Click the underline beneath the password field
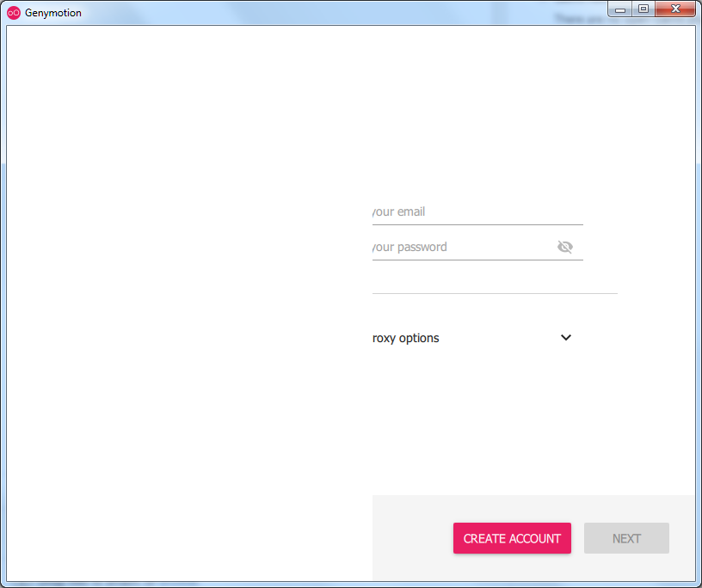Image resolution: width=702 pixels, height=588 pixels. (477, 260)
